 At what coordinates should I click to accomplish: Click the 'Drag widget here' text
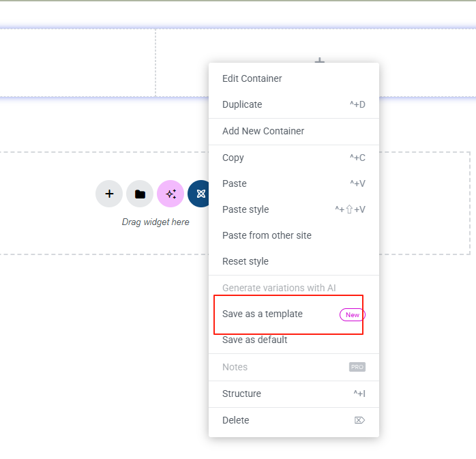pyautogui.click(x=155, y=222)
